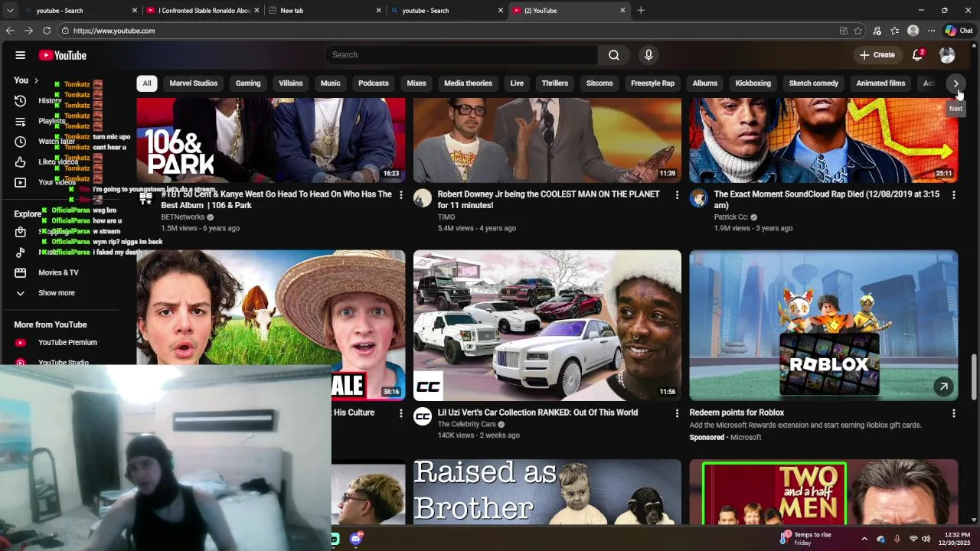Show hidden system tray icons
The width and height of the screenshot is (980, 551).
coord(864,539)
